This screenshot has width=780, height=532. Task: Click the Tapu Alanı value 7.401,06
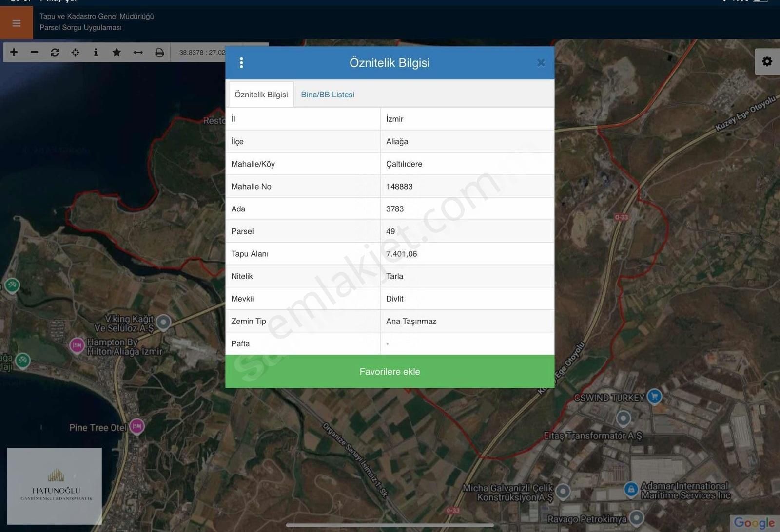pyautogui.click(x=401, y=254)
